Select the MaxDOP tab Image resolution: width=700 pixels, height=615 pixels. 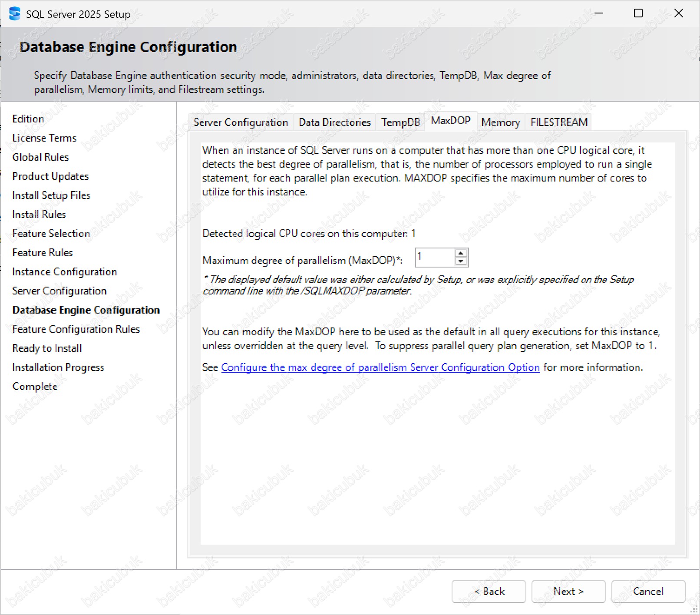coord(450,121)
